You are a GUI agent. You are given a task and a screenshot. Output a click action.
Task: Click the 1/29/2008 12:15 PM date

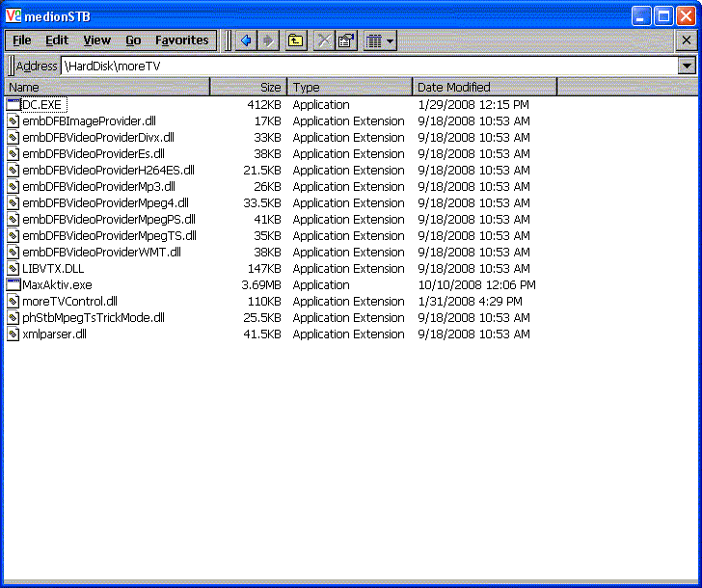tap(473, 105)
